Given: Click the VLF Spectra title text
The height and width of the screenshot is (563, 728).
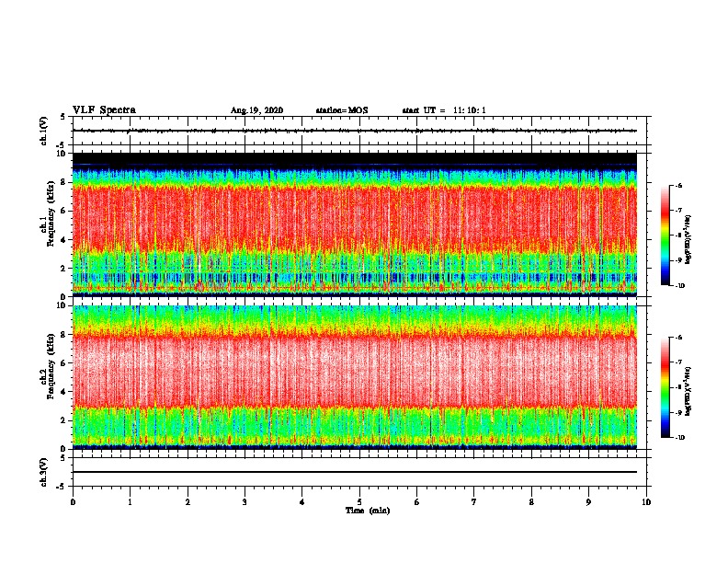Looking at the screenshot, I should point(104,110).
